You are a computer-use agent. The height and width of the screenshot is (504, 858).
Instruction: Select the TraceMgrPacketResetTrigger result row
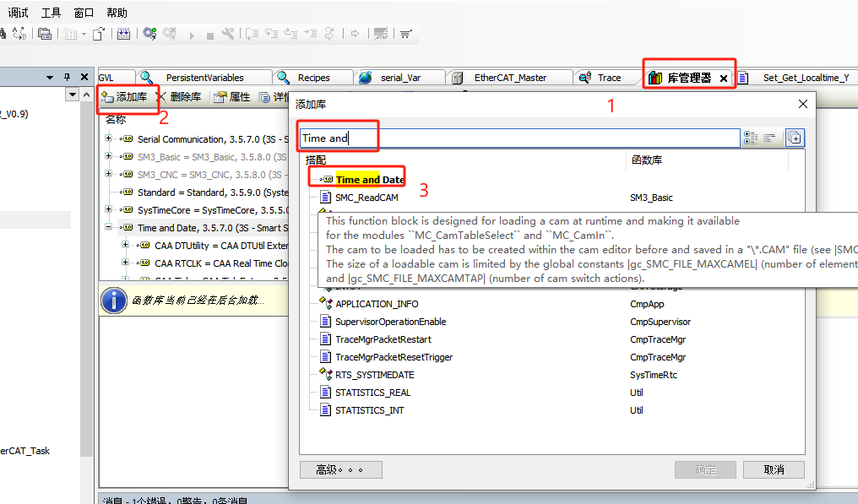click(x=394, y=357)
